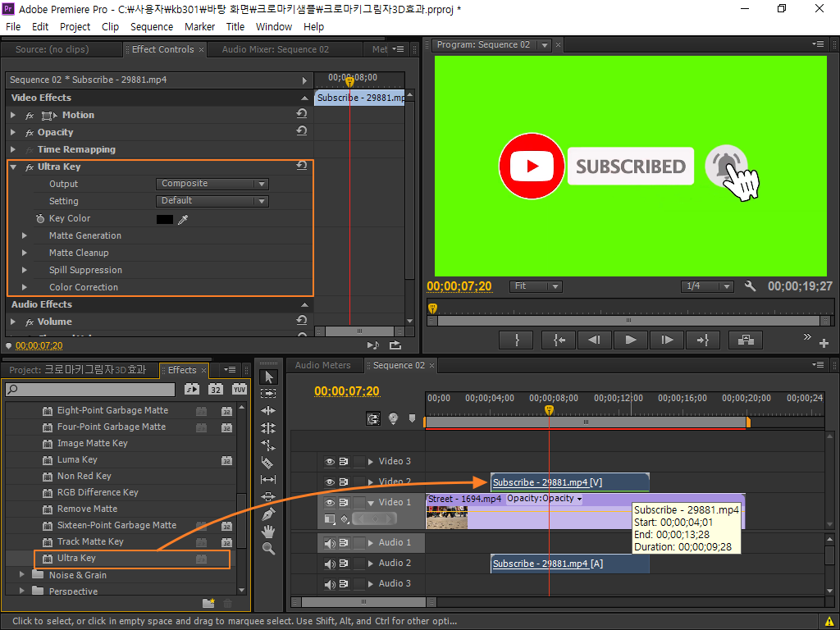Expand Spill Suppression settings
The width and height of the screenshot is (840, 630).
tap(24, 270)
